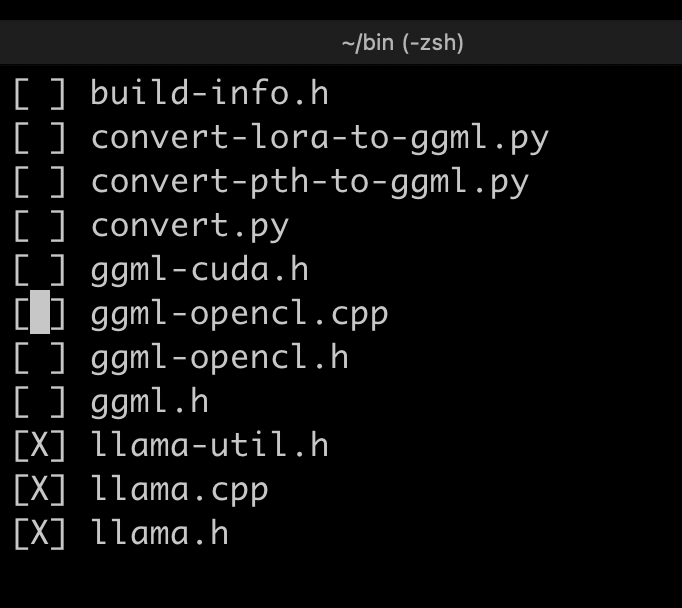Click the llama.cpp file label
The width and height of the screenshot is (682, 608).
(x=179, y=490)
